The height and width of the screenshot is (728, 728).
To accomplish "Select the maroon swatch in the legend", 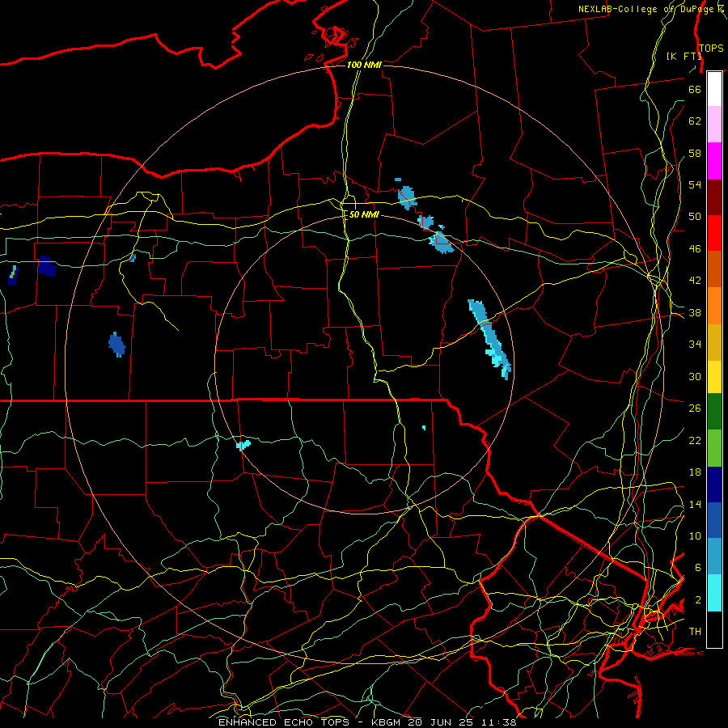I will (x=714, y=197).
